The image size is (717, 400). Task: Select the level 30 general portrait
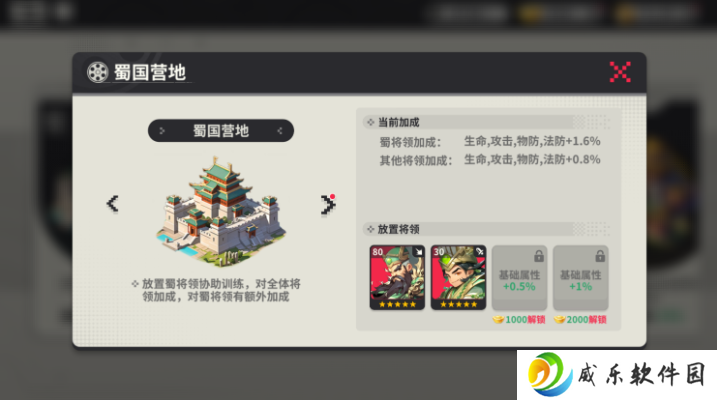point(458,277)
